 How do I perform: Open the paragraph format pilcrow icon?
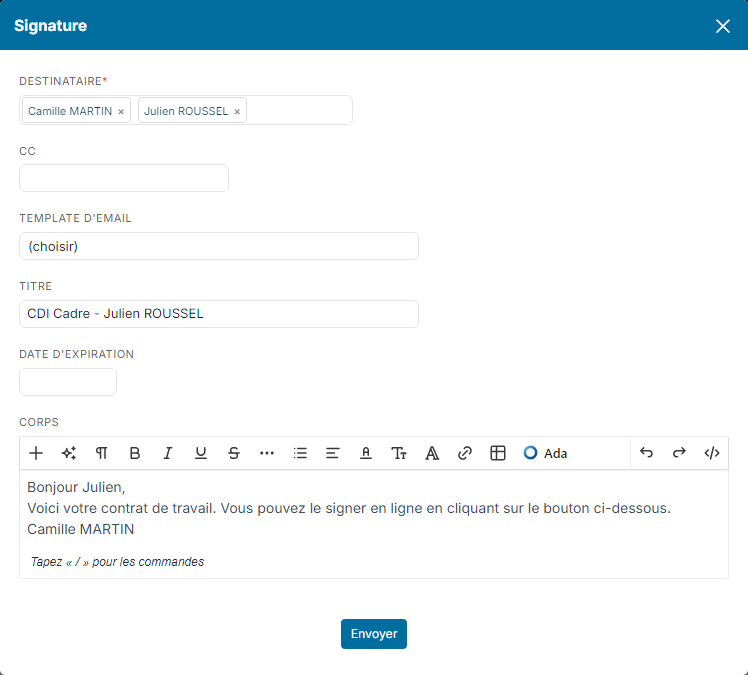pyautogui.click(x=102, y=453)
